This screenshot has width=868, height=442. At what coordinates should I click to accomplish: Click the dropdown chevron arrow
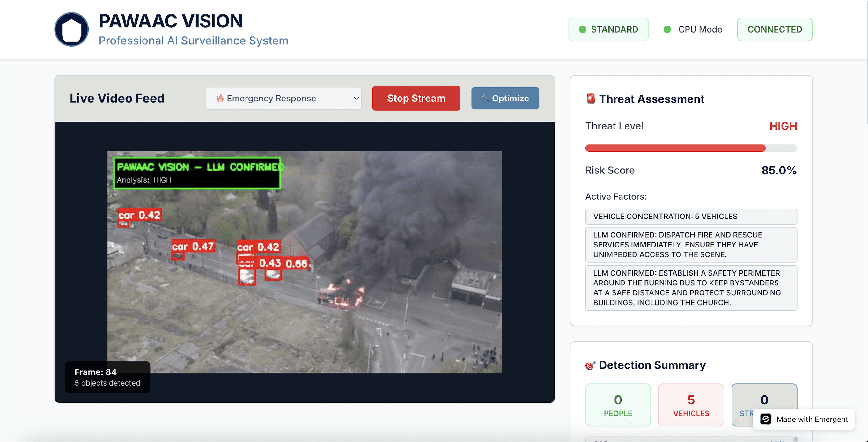pyautogui.click(x=356, y=98)
